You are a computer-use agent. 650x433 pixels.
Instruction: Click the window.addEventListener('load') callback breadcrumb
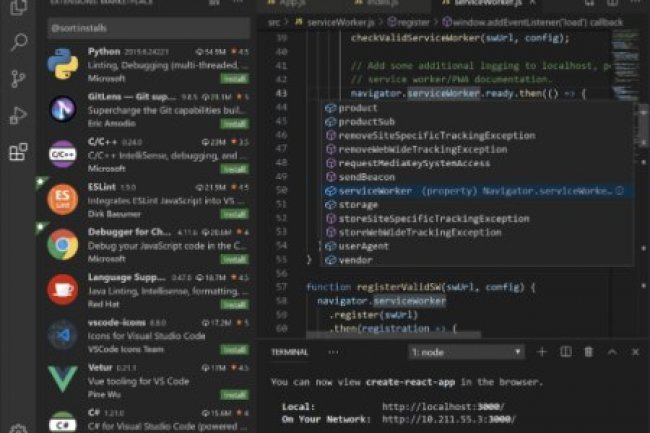coord(533,22)
